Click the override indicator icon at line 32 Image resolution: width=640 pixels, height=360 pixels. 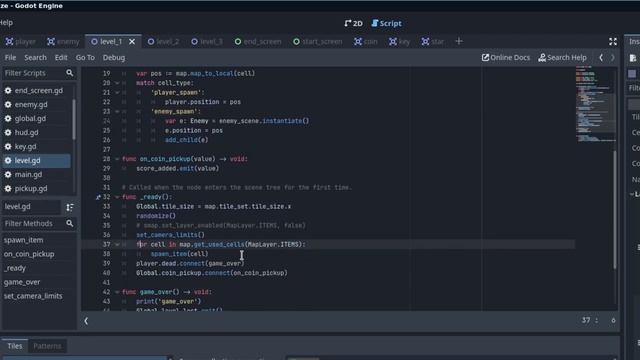98,197
